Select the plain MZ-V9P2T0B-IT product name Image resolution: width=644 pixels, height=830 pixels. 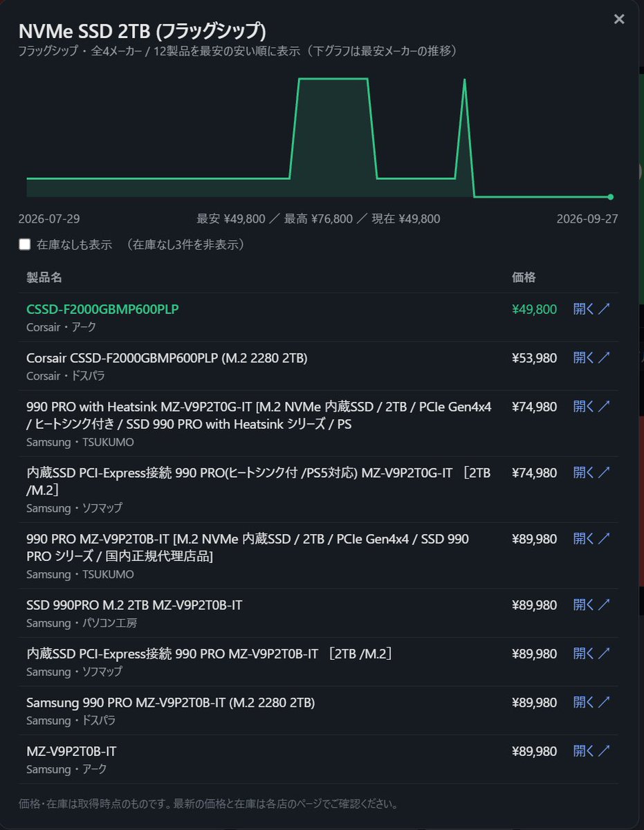(x=71, y=751)
